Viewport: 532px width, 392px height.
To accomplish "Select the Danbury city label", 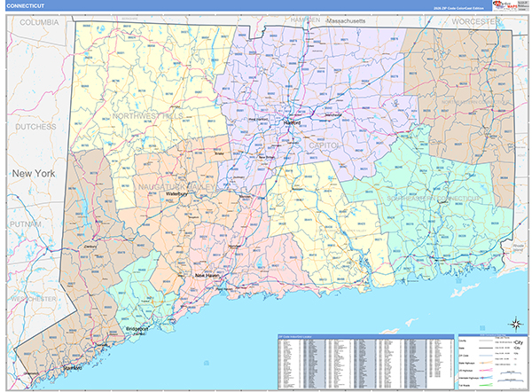I will pyautogui.click(x=90, y=247).
